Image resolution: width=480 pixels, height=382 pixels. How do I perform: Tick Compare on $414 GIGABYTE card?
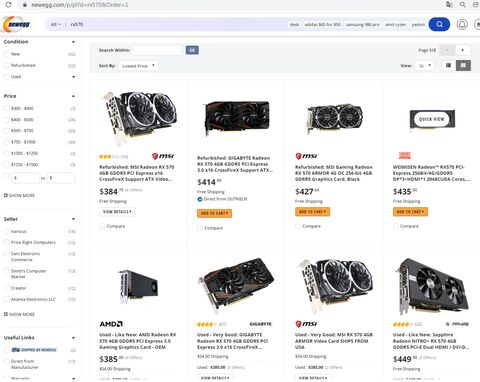click(200, 228)
